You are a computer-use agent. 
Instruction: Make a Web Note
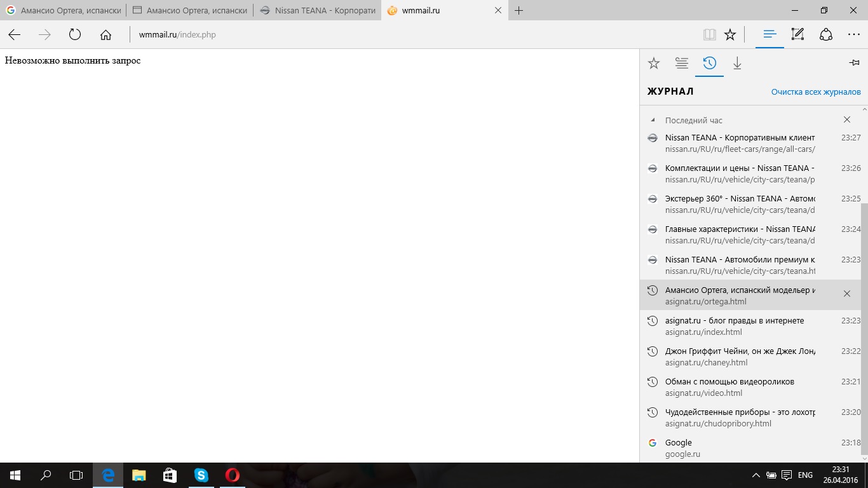(797, 35)
